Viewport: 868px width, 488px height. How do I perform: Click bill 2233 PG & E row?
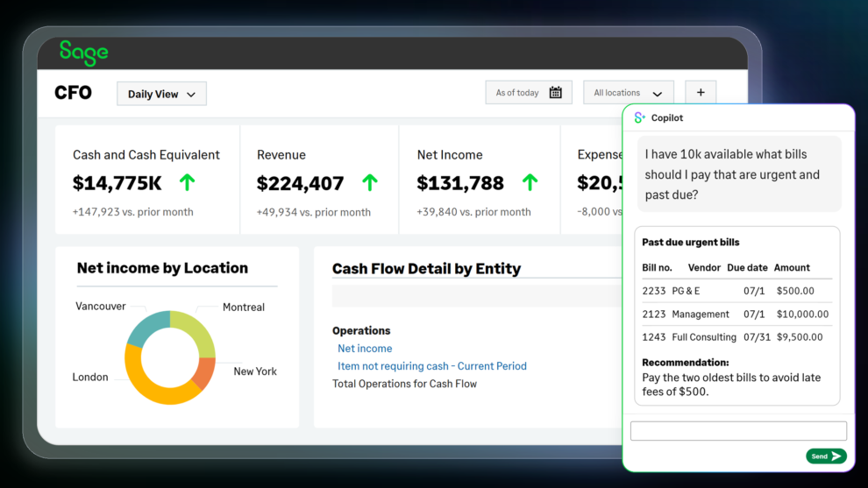point(736,291)
